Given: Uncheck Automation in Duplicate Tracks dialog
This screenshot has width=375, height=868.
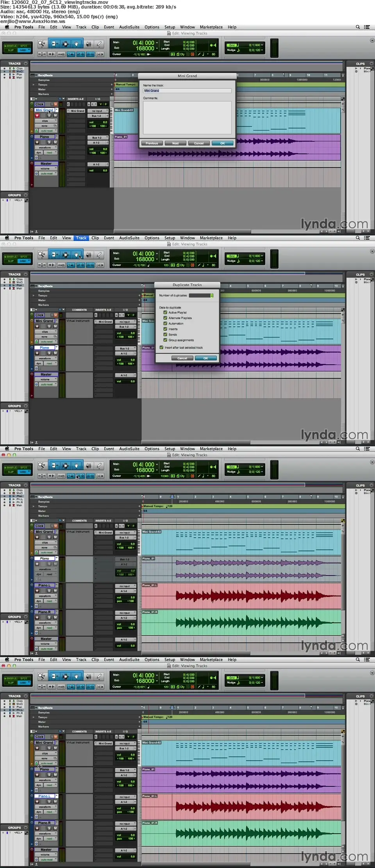Looking at the screenshot, I should [x=165, y=323].
